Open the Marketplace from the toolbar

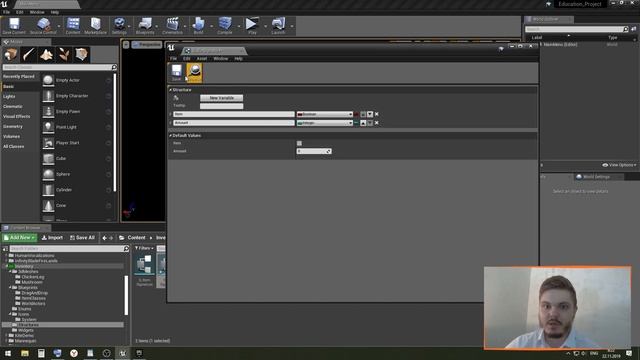click(96, 26)
